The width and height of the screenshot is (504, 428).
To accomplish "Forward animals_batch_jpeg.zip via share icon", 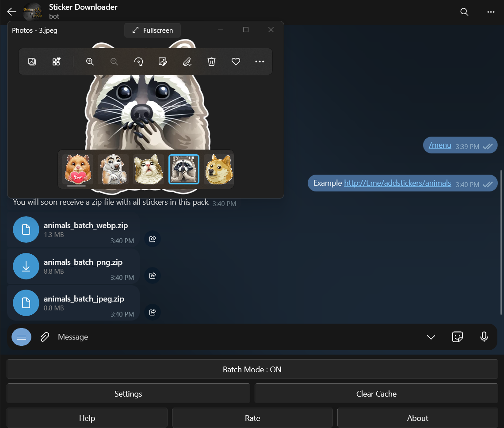I will (153, 312).
